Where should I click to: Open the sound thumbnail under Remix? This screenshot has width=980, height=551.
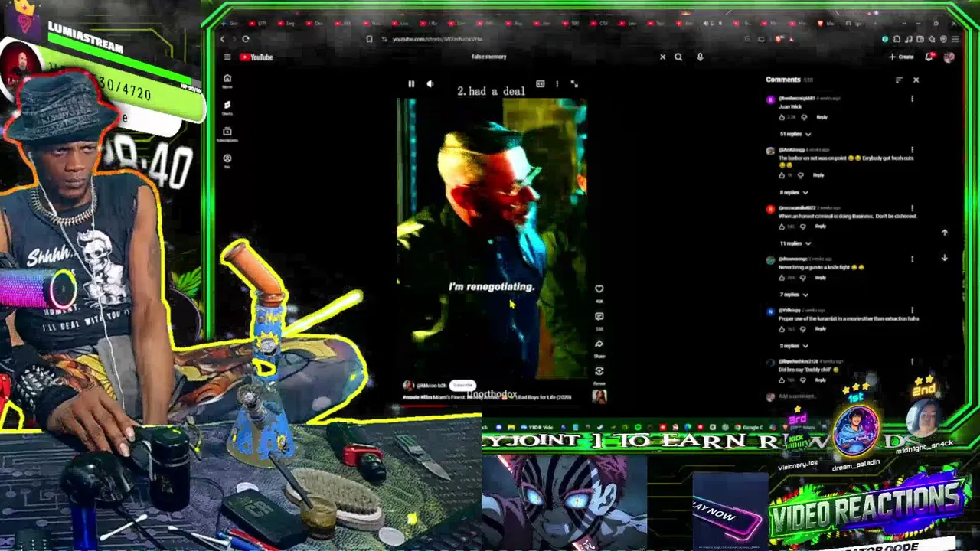click(599, 396)
